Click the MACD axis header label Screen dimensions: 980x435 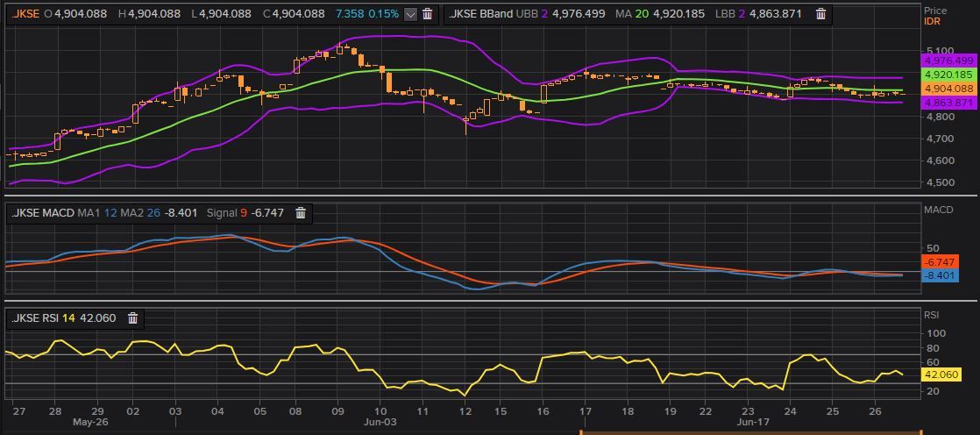939,210
